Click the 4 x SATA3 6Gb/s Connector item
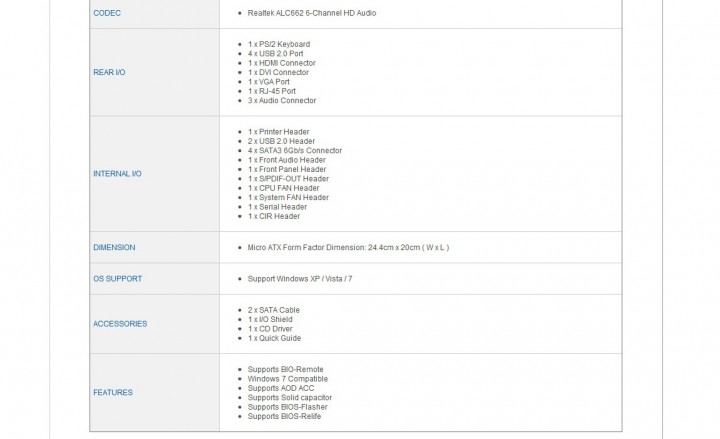The width and height of the screenshot is (720, 439). (294, 151)
